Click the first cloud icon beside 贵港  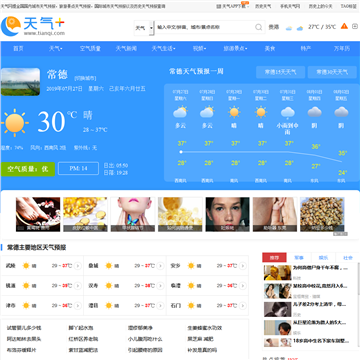pyautogui.click(x=289, y=28)
